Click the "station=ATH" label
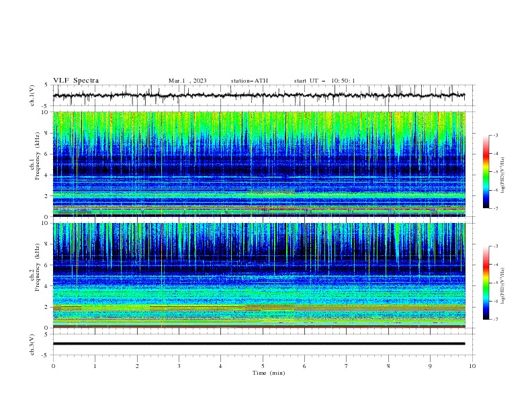This screenshot has height=411, width=532. point(249,81)
